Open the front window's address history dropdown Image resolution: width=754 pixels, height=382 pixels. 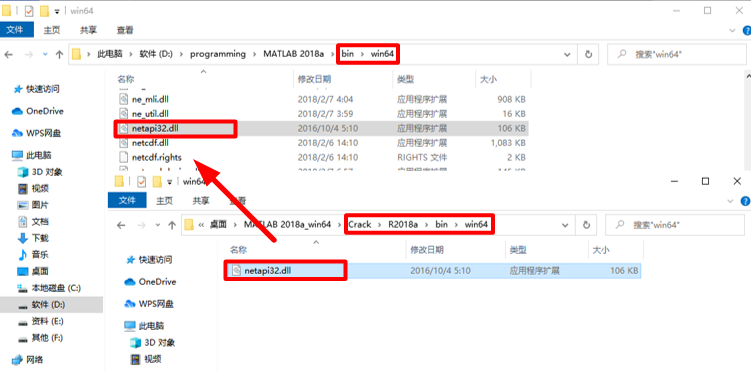[x=565, y=225]
